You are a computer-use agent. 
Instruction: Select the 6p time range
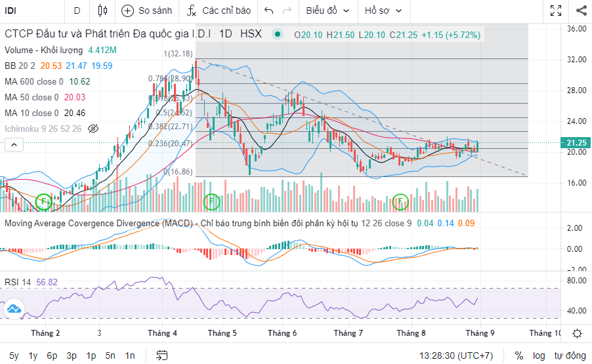pyautogui.click(x=52, y=355)
